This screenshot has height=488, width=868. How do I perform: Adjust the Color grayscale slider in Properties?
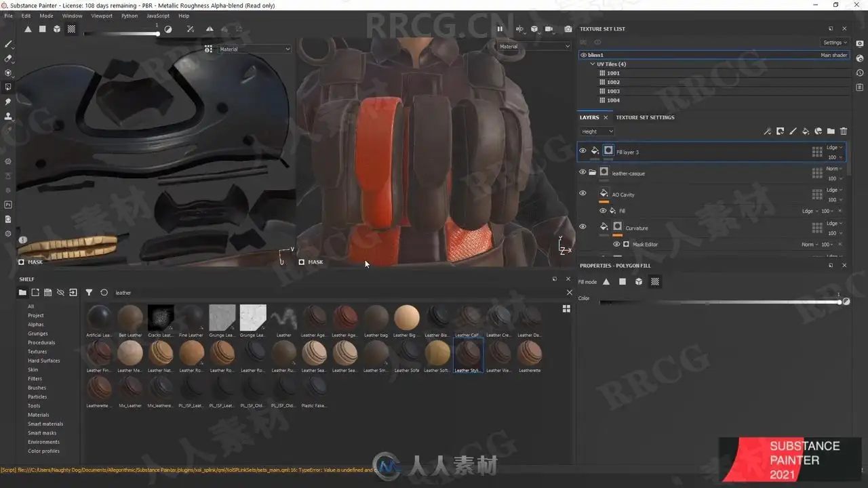[x=723, y=302]
